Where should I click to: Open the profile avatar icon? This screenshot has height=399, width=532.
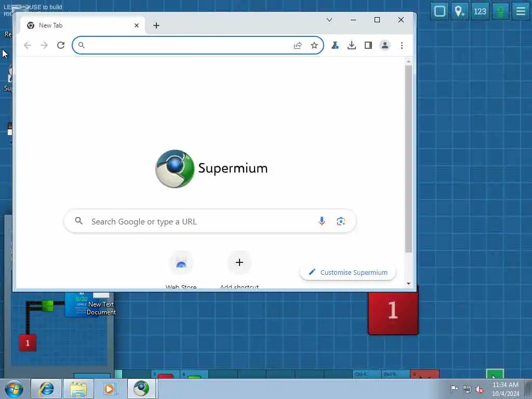pos(385,45)
